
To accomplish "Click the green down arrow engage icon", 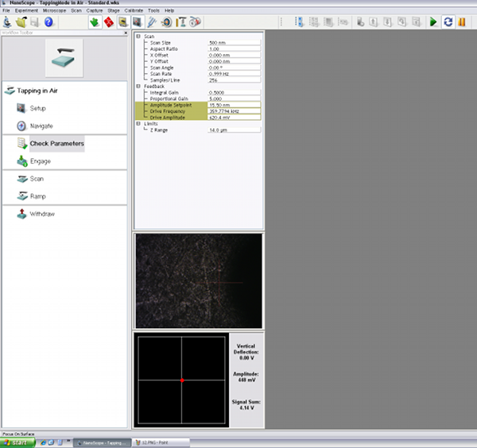I will tap(94, 22).
